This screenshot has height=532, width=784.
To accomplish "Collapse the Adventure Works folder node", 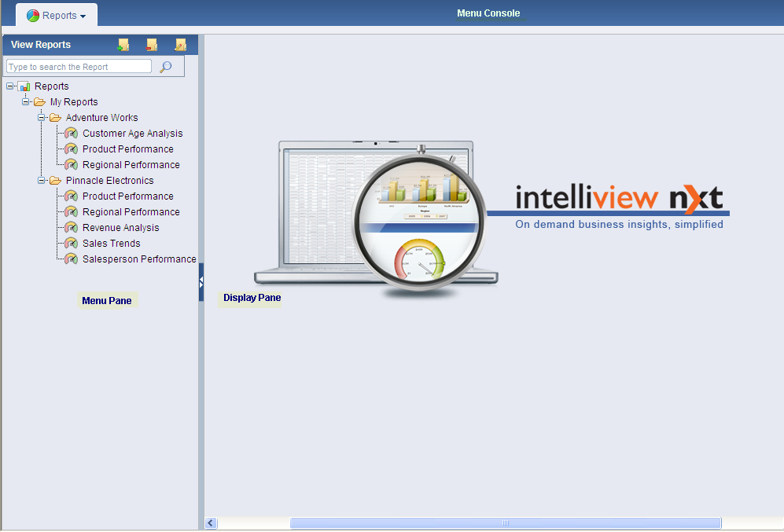I will 42,118.
